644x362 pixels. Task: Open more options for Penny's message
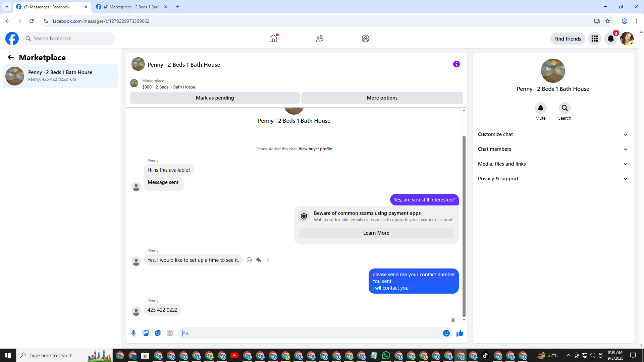tap(268, 260)
